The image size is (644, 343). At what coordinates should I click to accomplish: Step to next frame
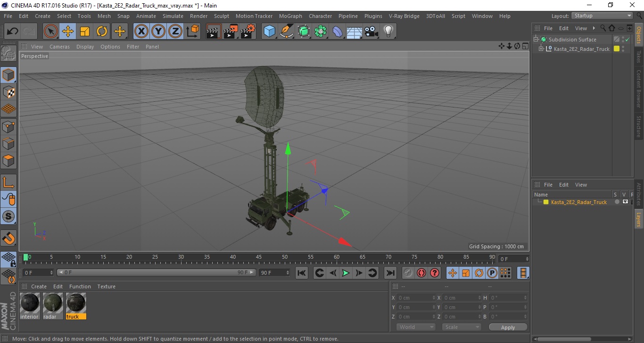tap(359, 273)
